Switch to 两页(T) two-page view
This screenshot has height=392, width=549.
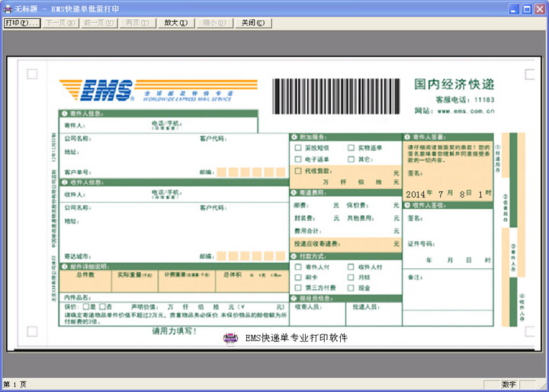[137, 23]
